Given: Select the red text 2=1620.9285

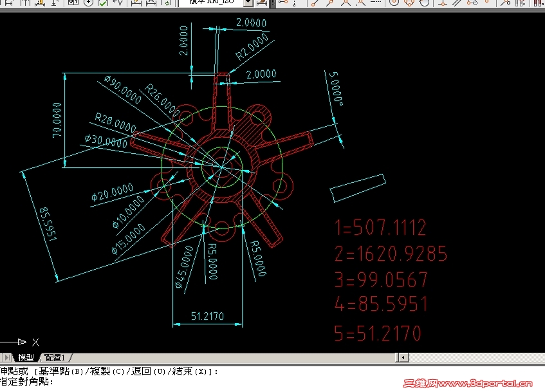Looking at the screenshot, I should click(x=391, y=254).
